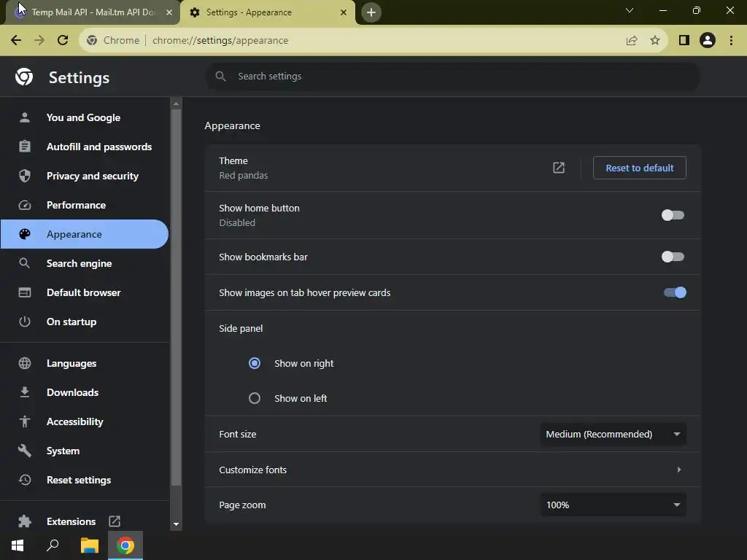
Task: Open the Font size dropdown
Action: (x=613, y=435)
